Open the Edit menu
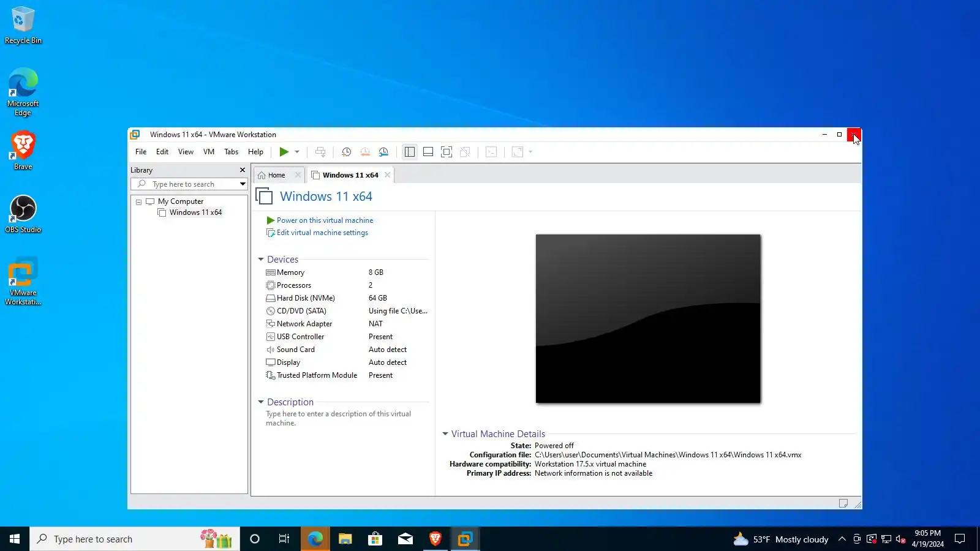 (x=162, y=152)
